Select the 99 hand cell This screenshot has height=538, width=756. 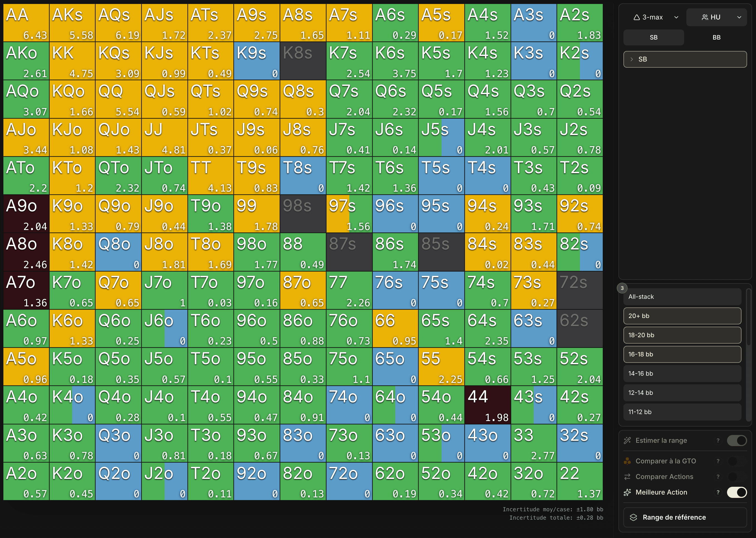pos(257,214)
